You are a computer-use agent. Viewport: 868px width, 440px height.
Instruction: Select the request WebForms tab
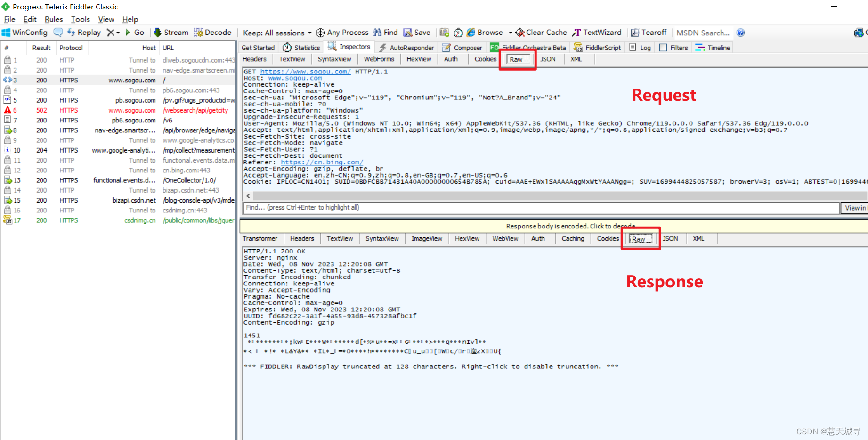(379, 59)
